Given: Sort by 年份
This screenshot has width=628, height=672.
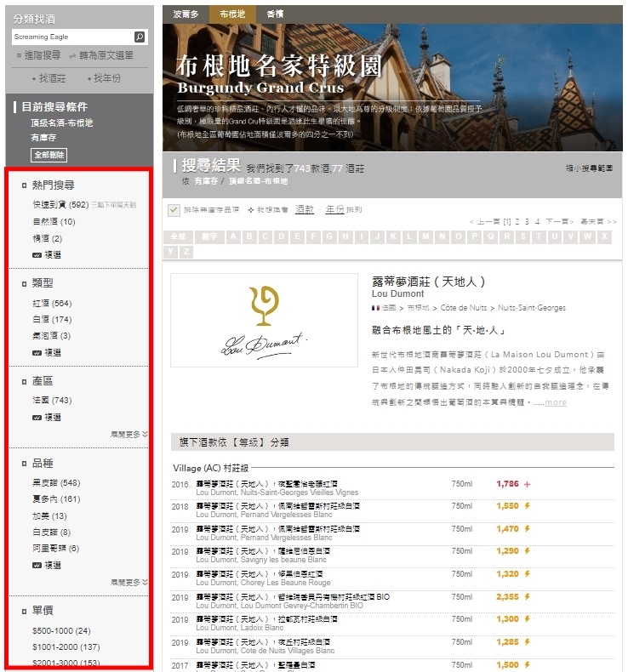Looking at the screenshot, I should 334,209.
